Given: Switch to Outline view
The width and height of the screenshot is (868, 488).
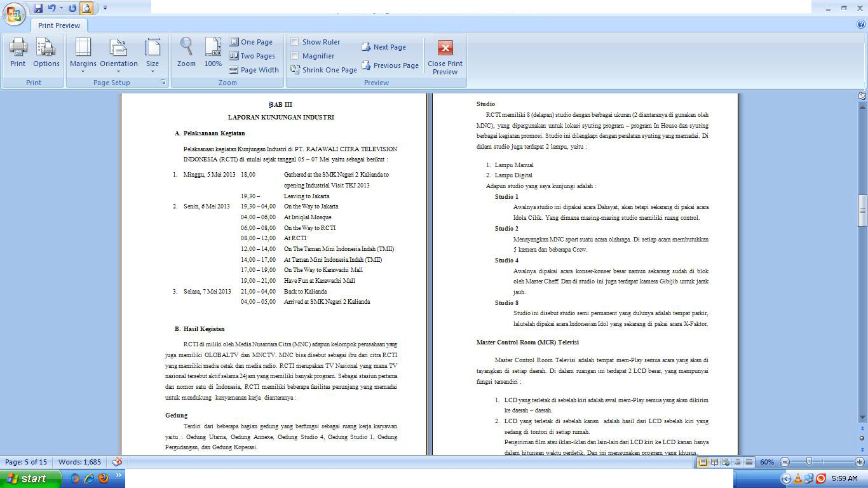Looking at the screenshot, I should coord(737,462).
